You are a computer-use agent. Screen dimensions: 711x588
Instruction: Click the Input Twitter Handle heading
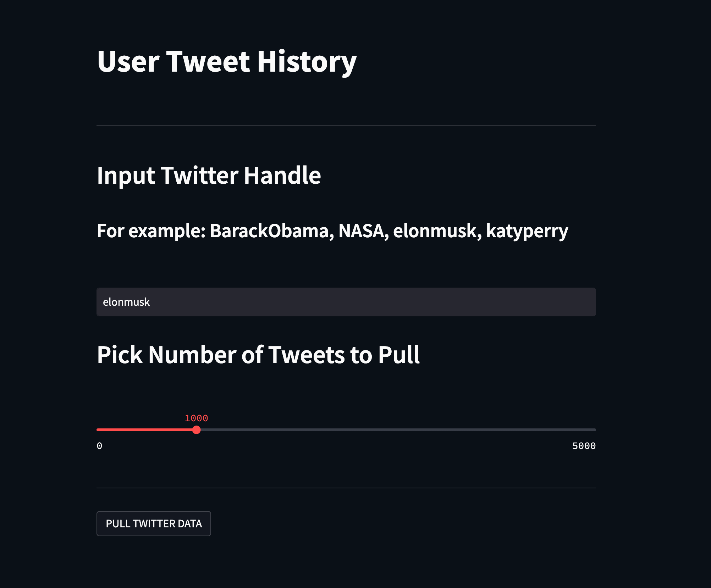(x=209, y=176)
